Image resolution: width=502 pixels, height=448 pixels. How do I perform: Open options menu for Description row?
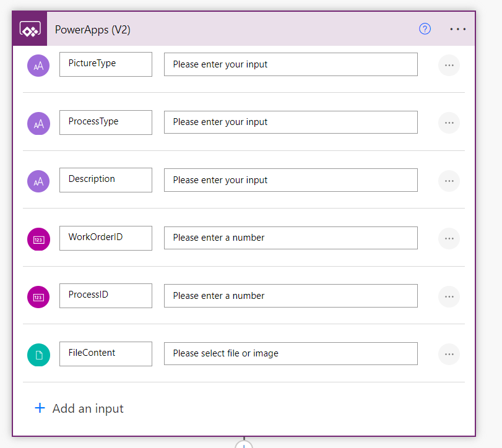pyautogui.click(x=449, y=181)
